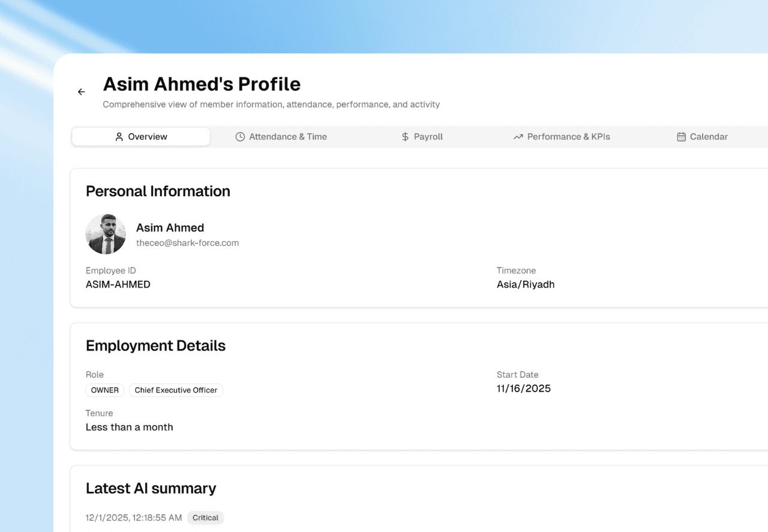Click the Latest AI summary heading

(x=151, y=488)
